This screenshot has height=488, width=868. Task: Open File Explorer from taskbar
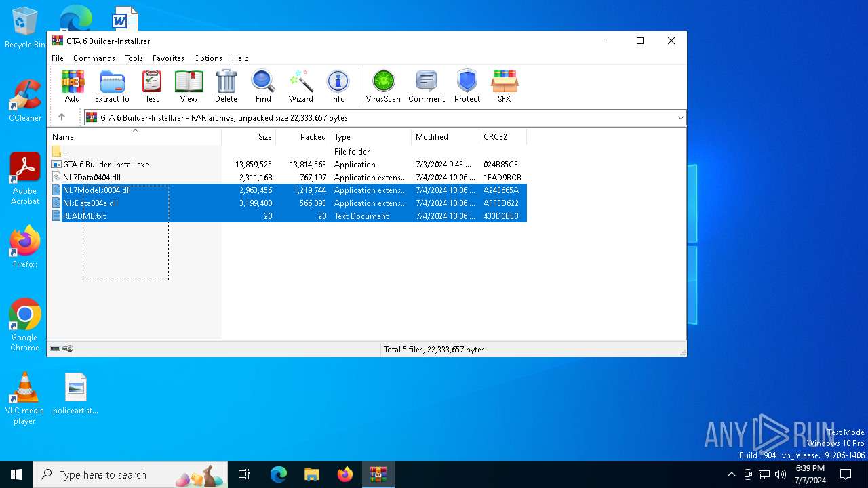[x=311, y=474]
